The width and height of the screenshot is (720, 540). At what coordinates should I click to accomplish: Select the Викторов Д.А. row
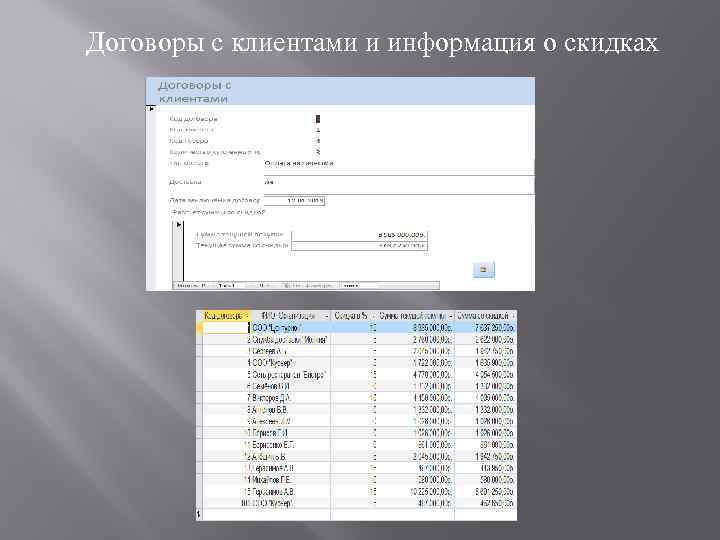[x=356, y=398]
